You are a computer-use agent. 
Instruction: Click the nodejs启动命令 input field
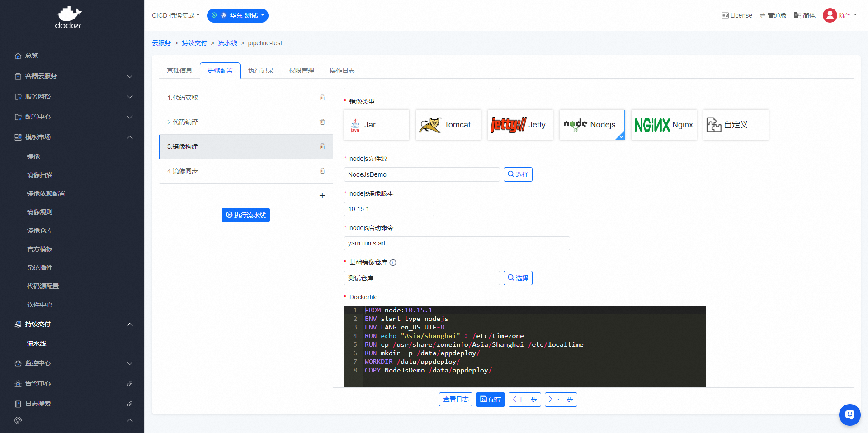[457, 243]
